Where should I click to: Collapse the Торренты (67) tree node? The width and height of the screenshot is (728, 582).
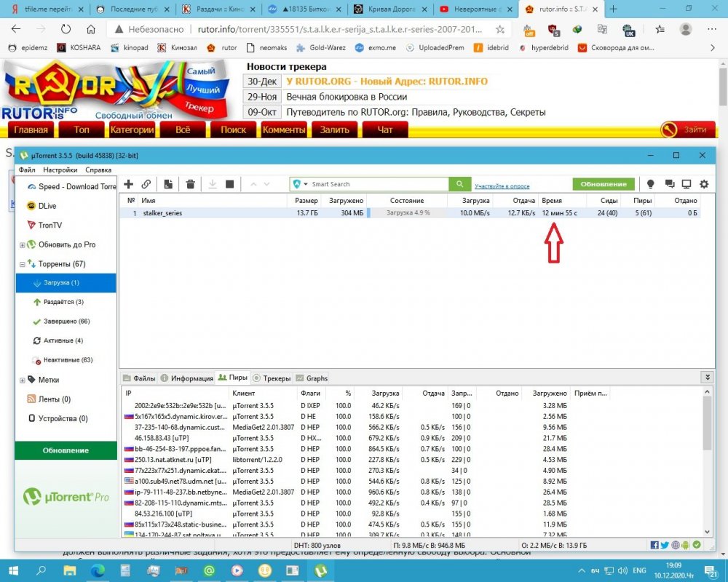coord(23,264)
